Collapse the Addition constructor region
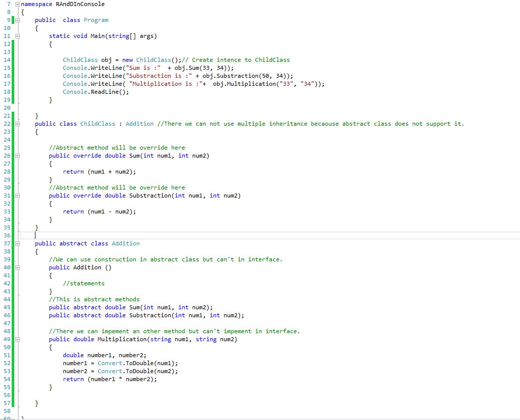Image resolution: width=520 pixels, height=420 pixels. [x=17, y=267]
